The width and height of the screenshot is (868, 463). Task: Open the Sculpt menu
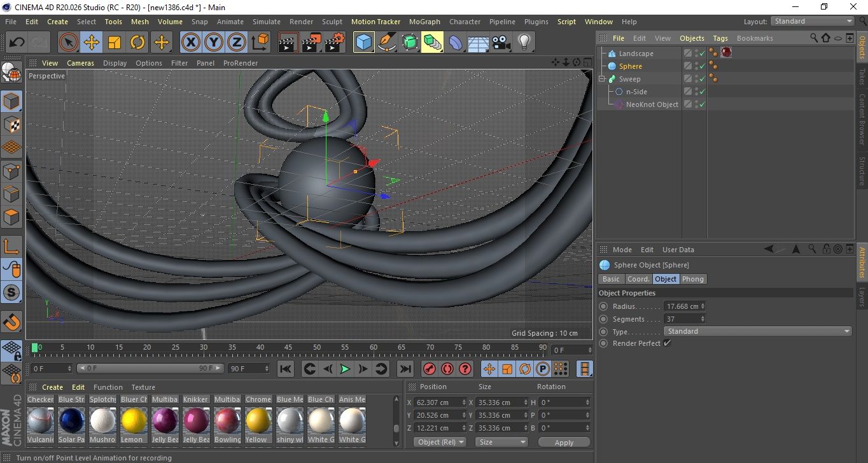pyautogui.click(x=332, y=22)
